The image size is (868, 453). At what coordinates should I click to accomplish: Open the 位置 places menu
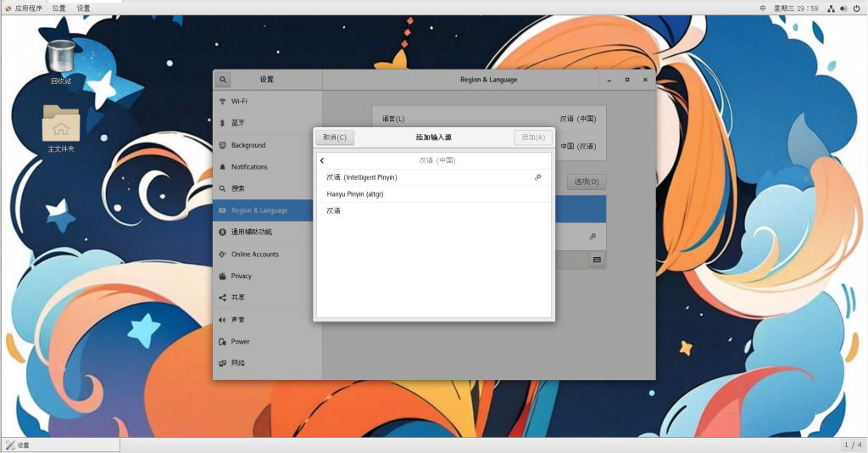[58, 8]
